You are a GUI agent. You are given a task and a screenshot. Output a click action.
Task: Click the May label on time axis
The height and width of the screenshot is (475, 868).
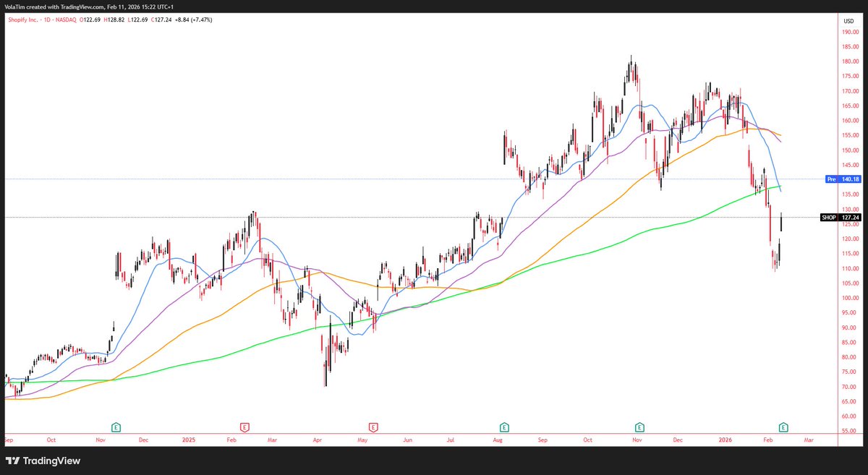tap(362, 439)
